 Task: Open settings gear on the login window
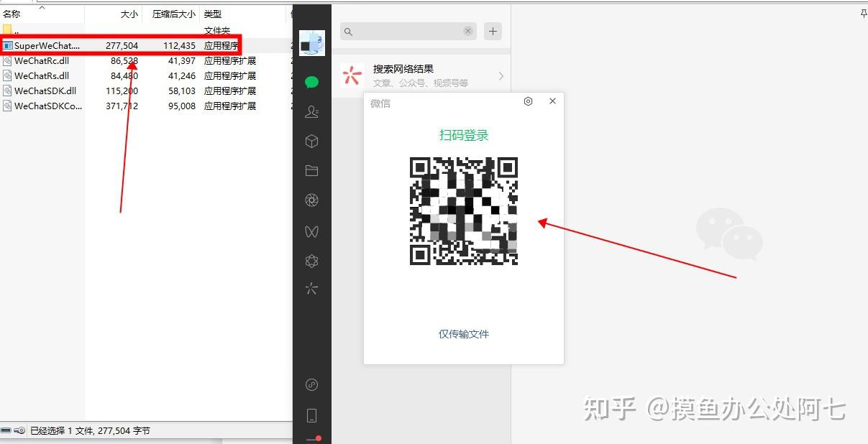coord(528,101)
